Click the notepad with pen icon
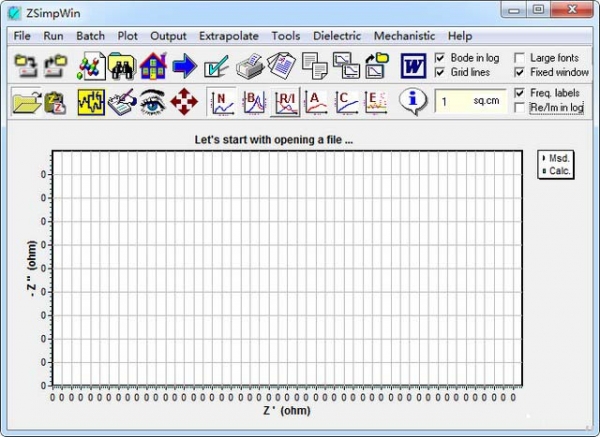Image resolution: width=600 pixels, height=437 pixels. tap(122, 102)
